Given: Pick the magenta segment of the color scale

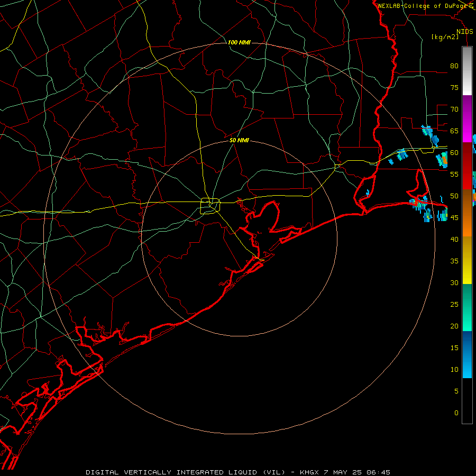Looking at the screenshot, I should pyautogui.click(x=467, y=119).
